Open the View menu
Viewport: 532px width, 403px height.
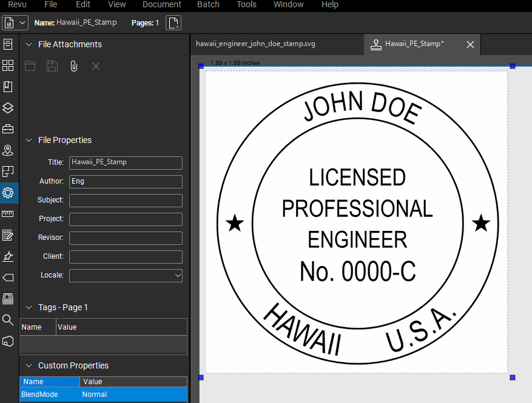click(116, 5)
